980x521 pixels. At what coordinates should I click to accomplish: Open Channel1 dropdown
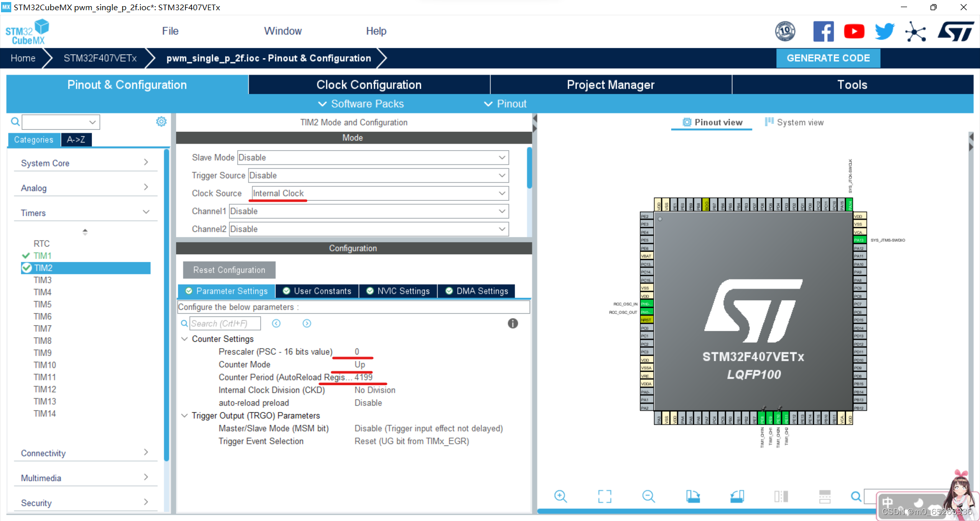tap(369, 211)
